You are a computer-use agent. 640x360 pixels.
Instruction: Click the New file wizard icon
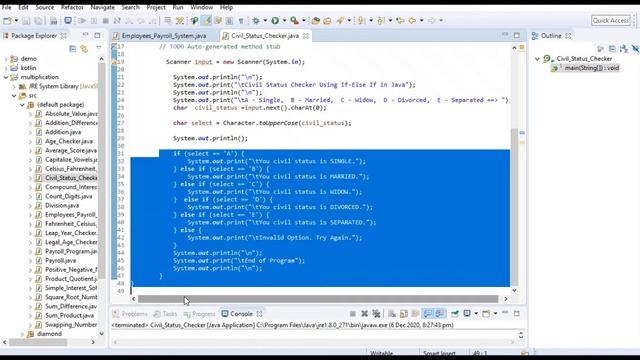7,20
